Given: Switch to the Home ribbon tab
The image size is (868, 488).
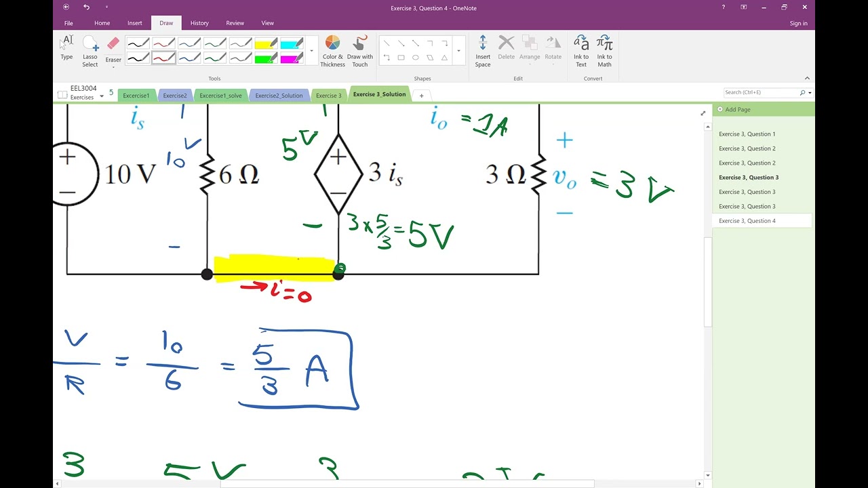Looking at the screenshot, I should [x=102, y=23].
